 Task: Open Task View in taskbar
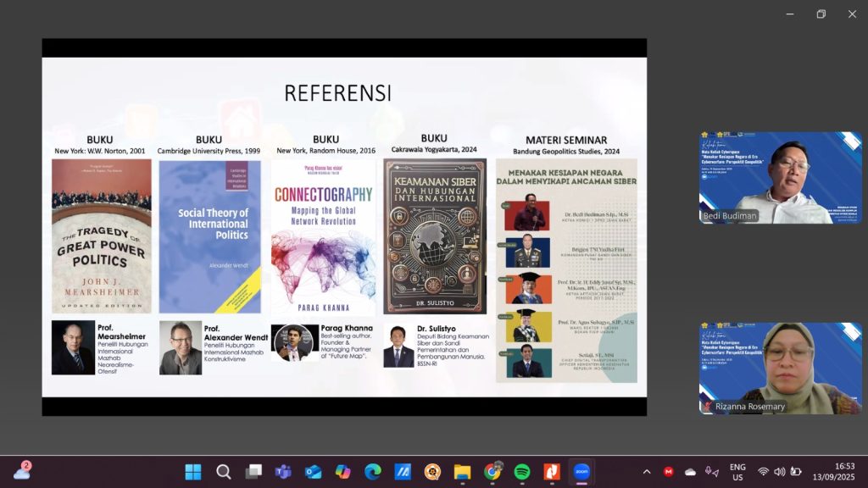[253, 472]
